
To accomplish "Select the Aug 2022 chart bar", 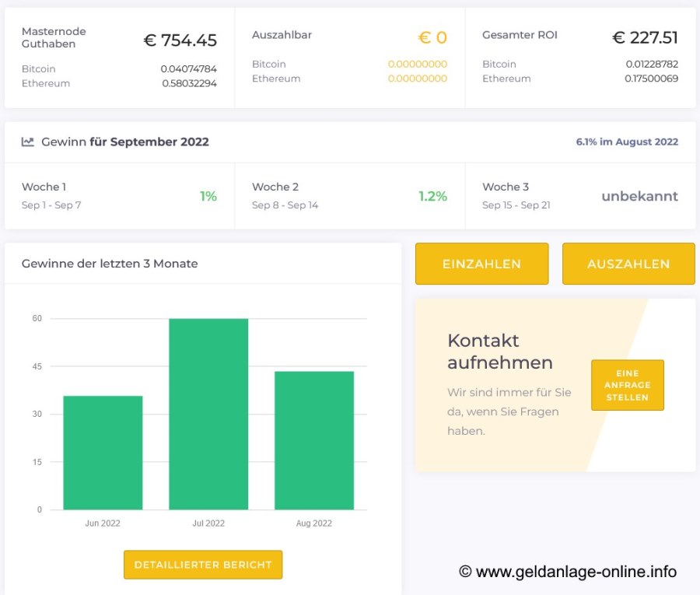I will [314, 440].
